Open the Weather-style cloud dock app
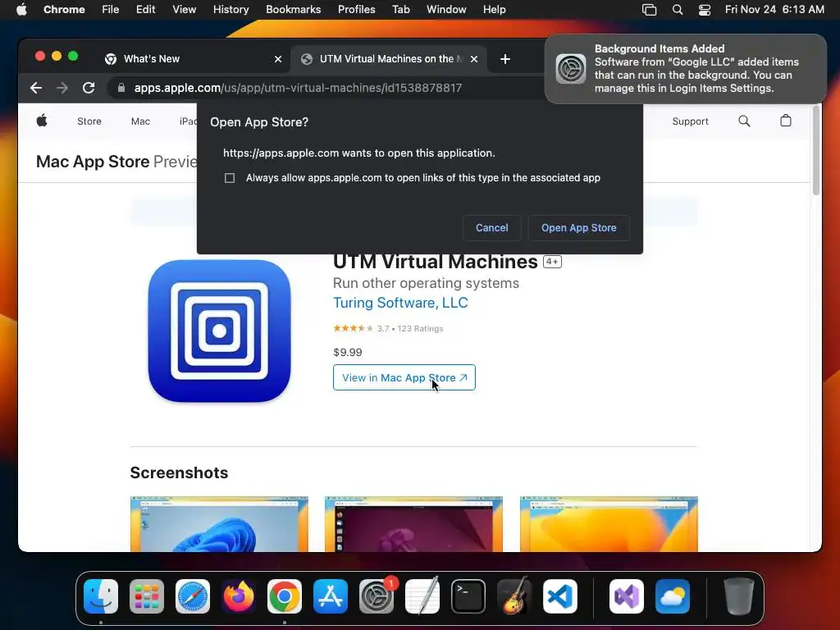Viewport: 840px width, 630px height. (673, 596)
